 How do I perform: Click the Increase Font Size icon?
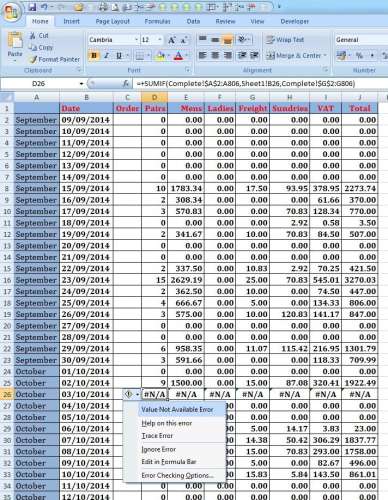point(172,40)
